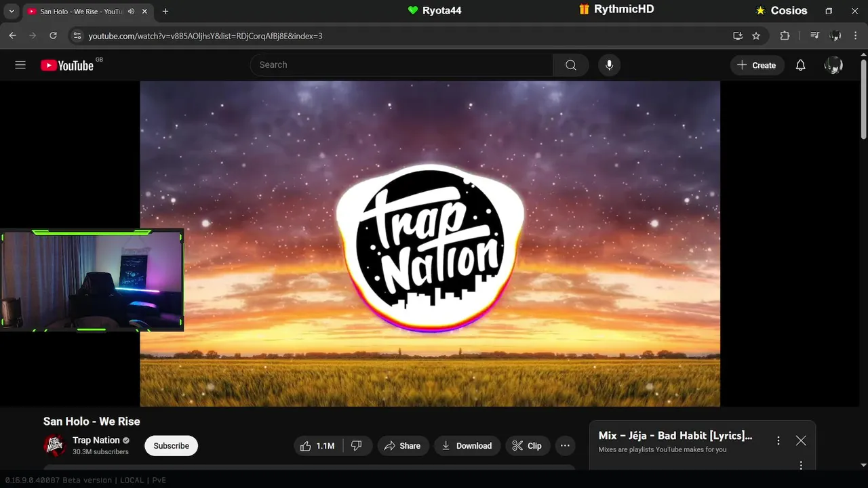
Task: Go back with the browser back arrow
Action: [x=12, y=36]
